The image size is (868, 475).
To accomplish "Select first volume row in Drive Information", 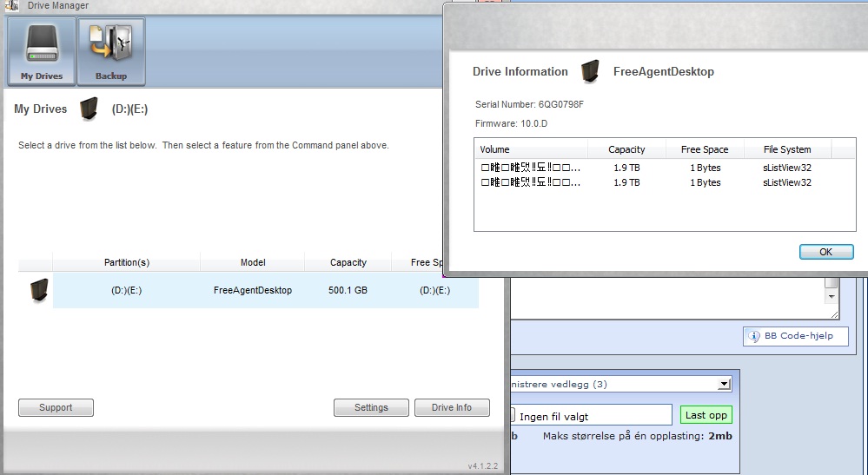I will [x=665, y=168].
